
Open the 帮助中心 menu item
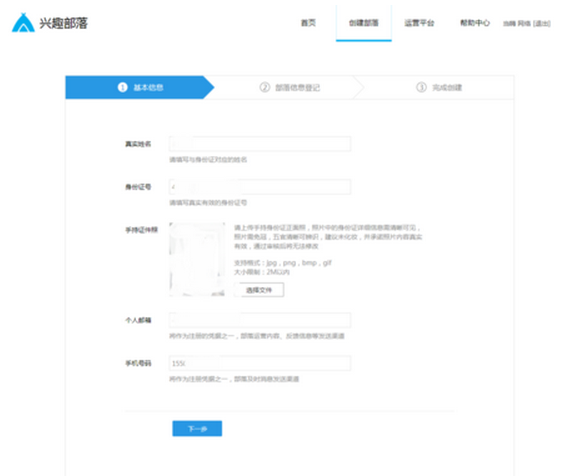click(x=475, y=23)
